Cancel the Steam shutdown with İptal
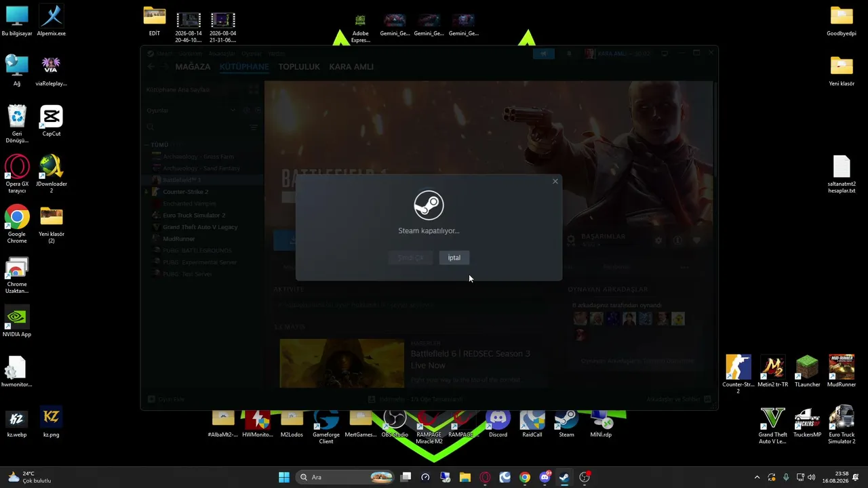Viewport: 868px width, 488px height. (454, 258)
